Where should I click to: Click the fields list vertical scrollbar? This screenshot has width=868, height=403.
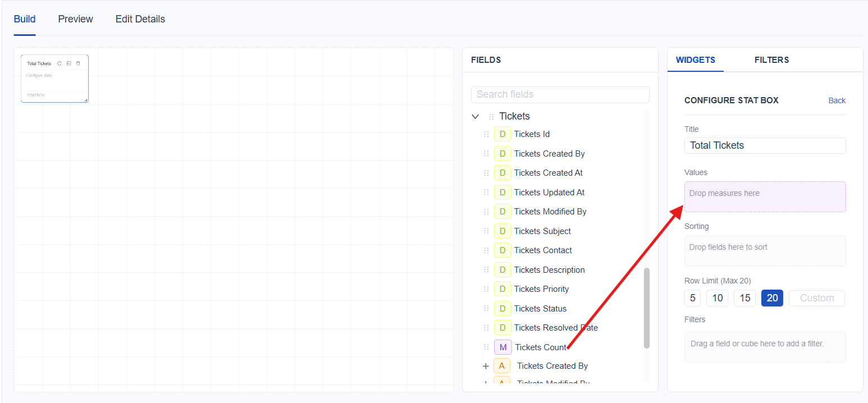pyautogui.click(x=646, y=308)
